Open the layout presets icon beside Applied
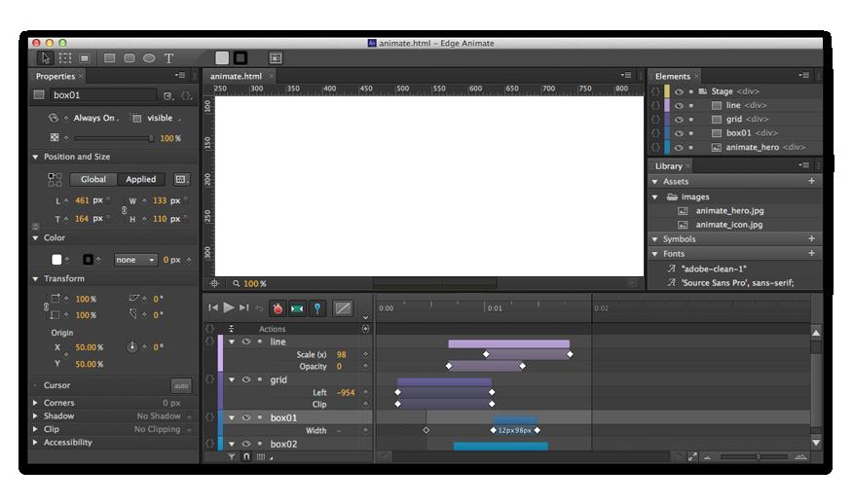853x504 pixels. (181, 179)
